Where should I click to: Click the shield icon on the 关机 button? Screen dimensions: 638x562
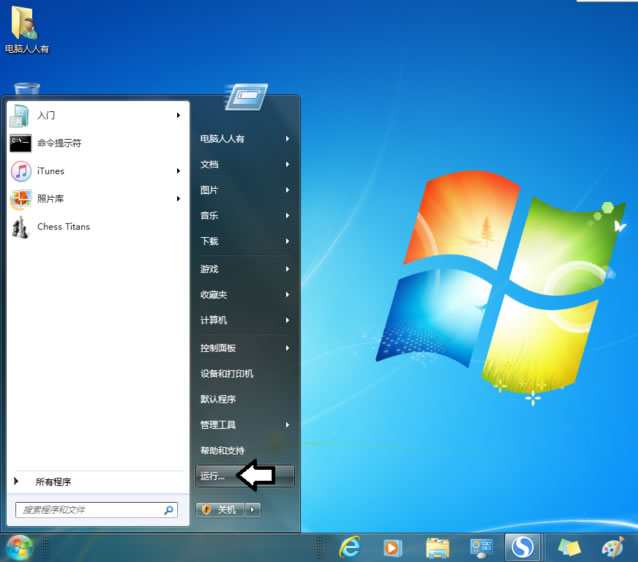click(x=206, y=509)
